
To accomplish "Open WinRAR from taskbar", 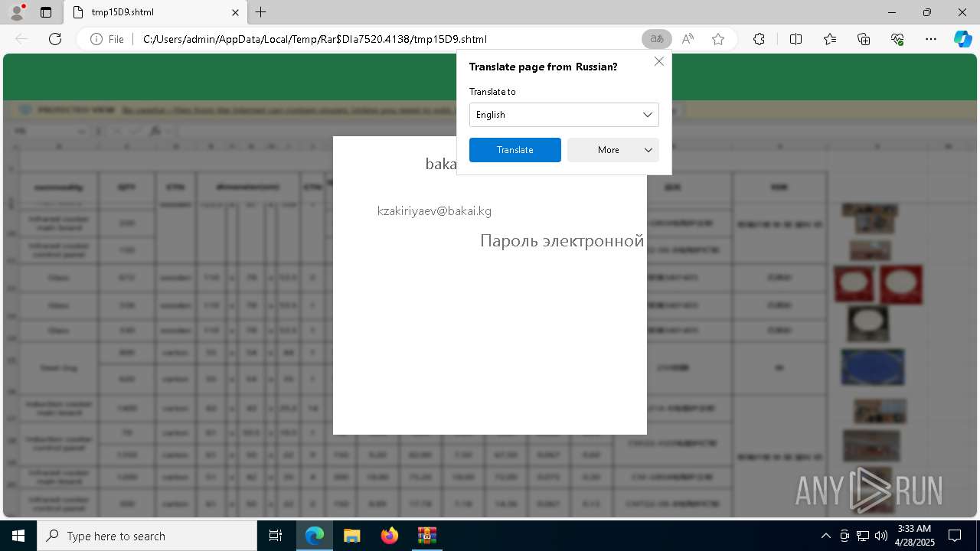I will [426, 536].
